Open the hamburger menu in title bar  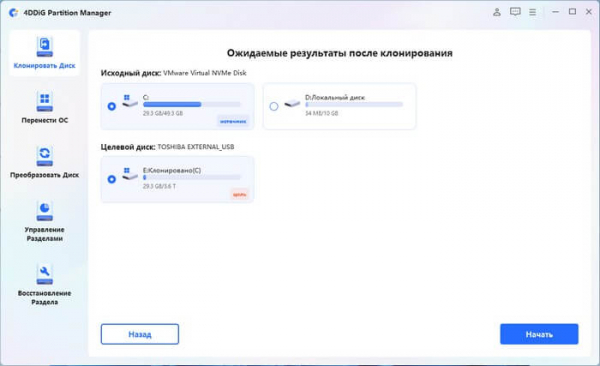(532, 12)
